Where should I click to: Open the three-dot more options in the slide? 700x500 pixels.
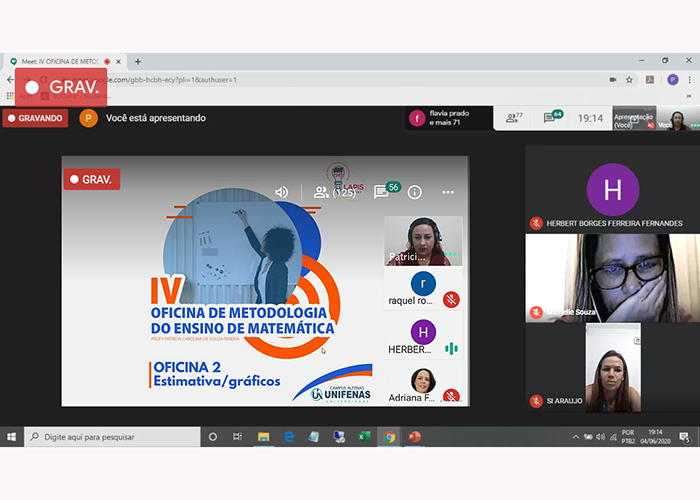(x=448, y=192)
